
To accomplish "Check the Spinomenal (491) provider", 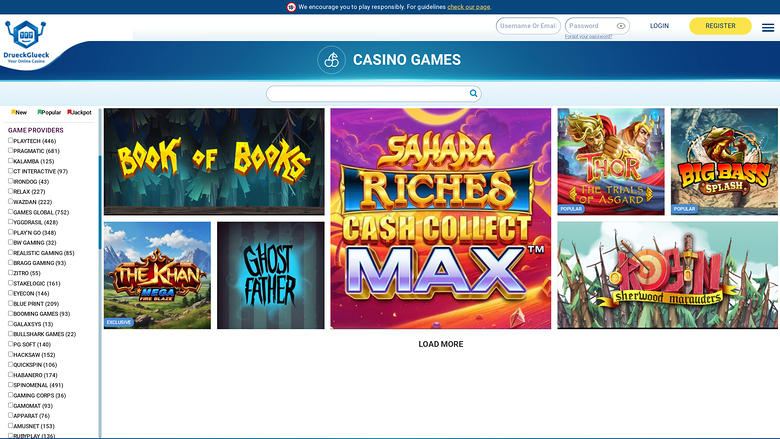I will [10, 385].
